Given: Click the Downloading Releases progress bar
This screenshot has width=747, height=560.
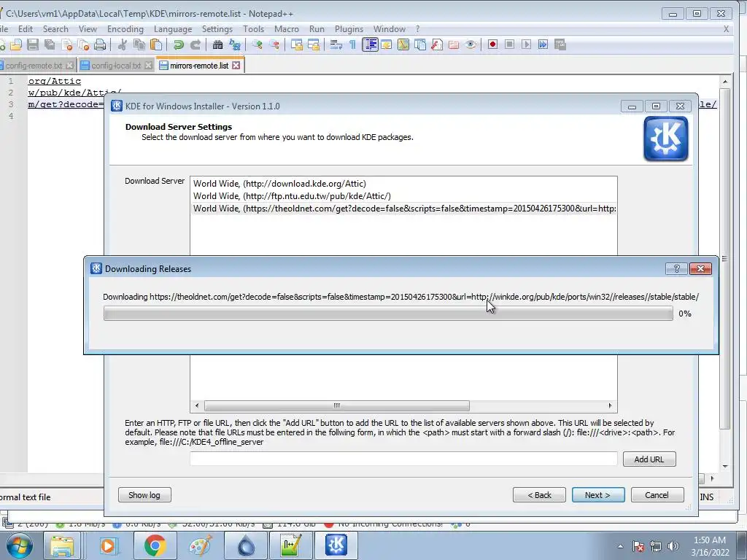Looking at the screenshot, I should coord(388,314).
